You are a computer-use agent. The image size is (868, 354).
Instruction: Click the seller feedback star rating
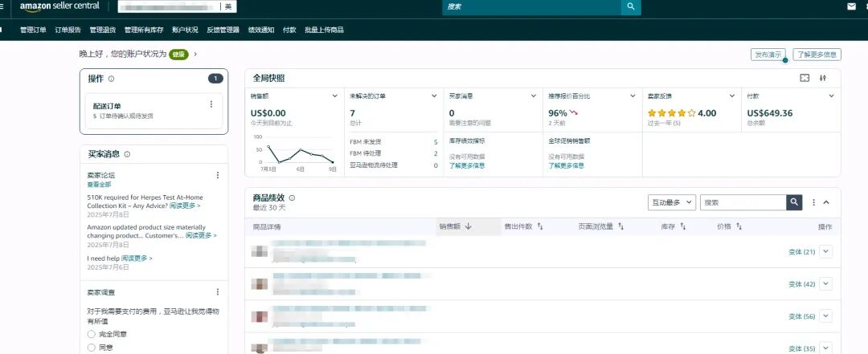671,113
